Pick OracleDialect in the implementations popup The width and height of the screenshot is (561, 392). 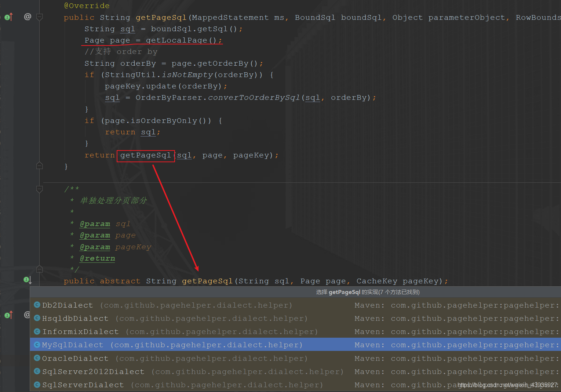point(75,358)
